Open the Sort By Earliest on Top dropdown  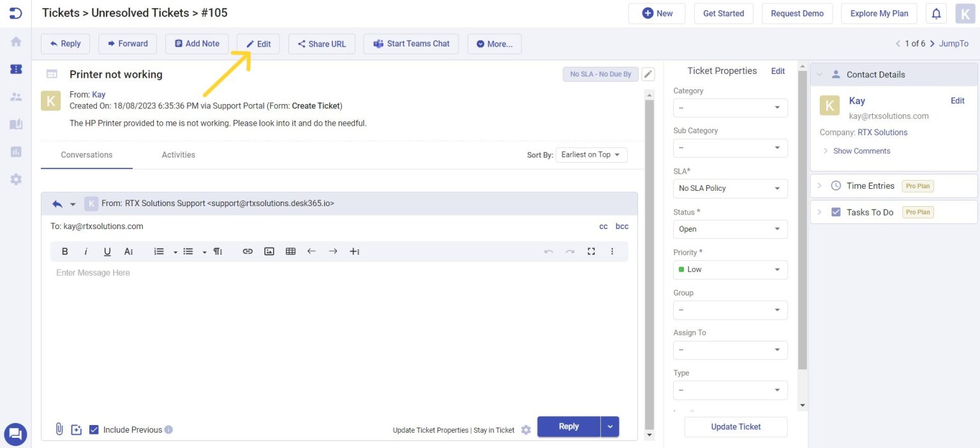tap(591, 154)
